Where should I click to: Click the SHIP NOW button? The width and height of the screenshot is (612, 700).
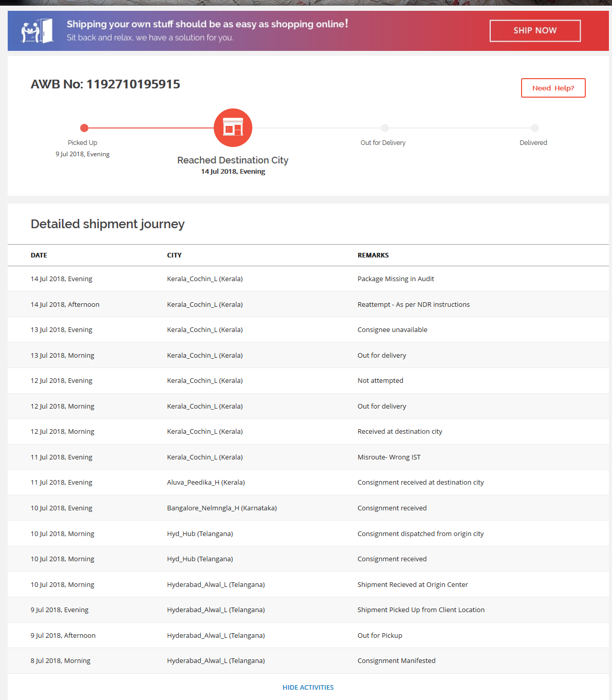pyautogui.click(x=535, y=31)
